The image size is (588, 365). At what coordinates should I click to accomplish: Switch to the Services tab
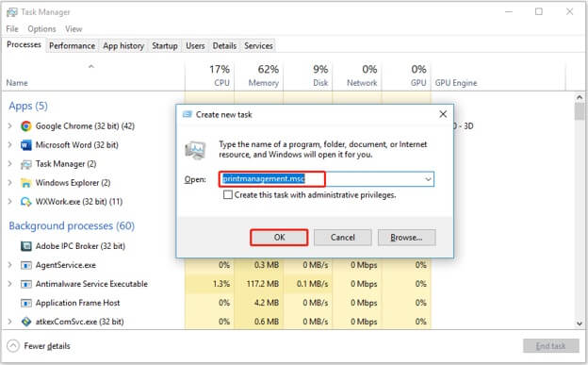pos(258,46)
